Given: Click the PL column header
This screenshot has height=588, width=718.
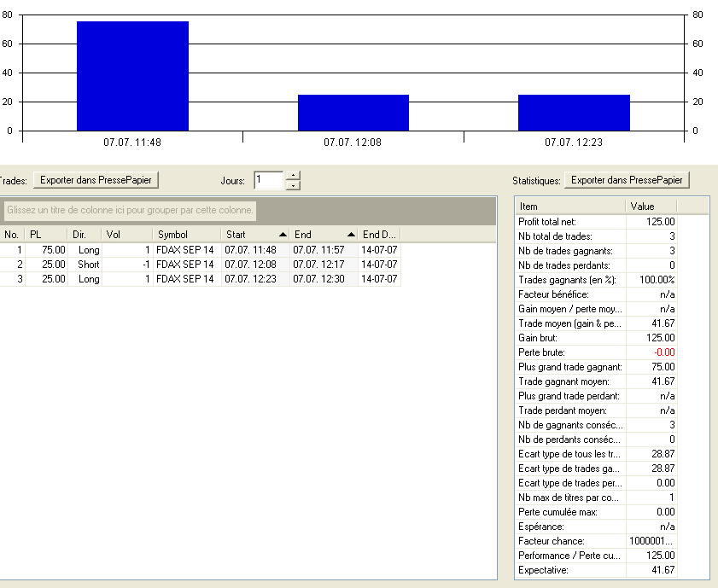Looking at the screenshot, I should tap(45, 234).
